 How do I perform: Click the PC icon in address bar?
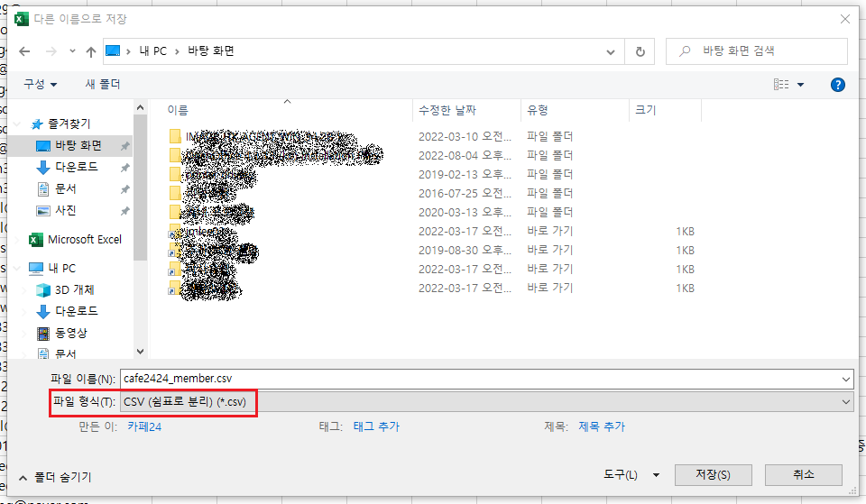point(113,50)
